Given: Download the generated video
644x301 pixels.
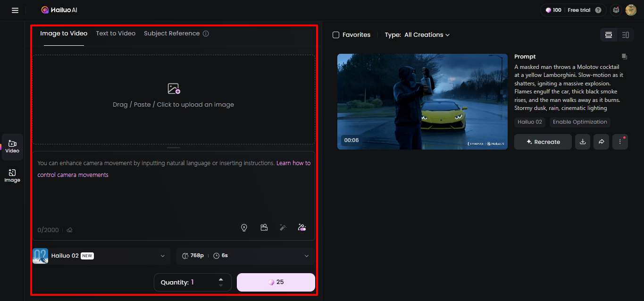Looking at the screenshot, I should [583, 142].
